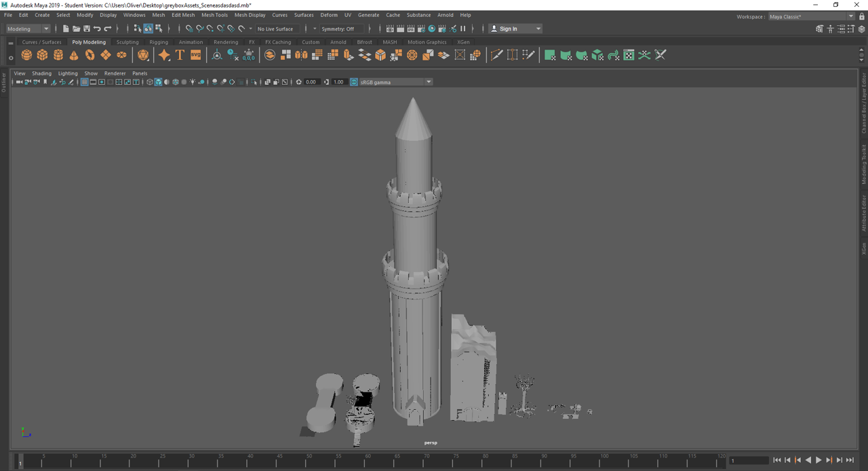Create a polygon cube from the shelf
The width and height of the screenshot is (868, 471).
[x=42, y=55]
